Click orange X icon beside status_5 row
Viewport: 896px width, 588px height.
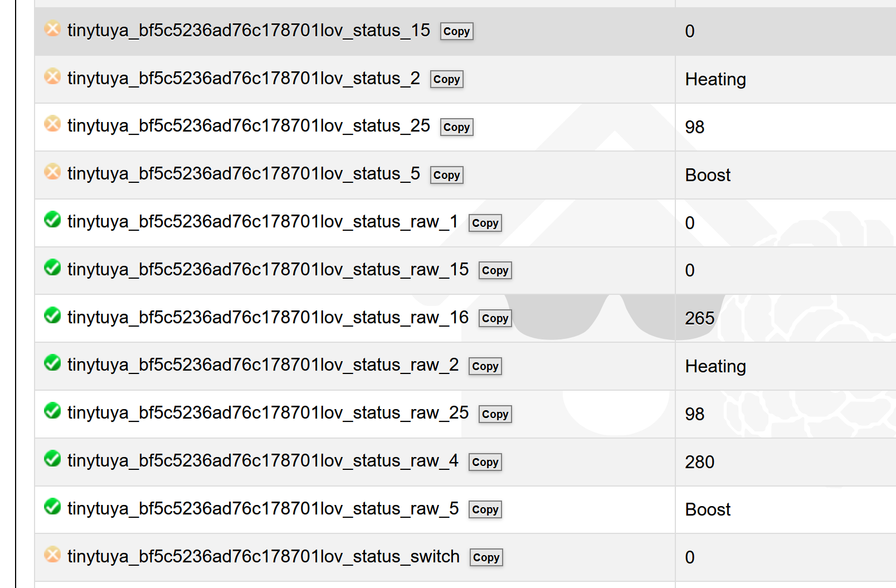click(52, 172)
